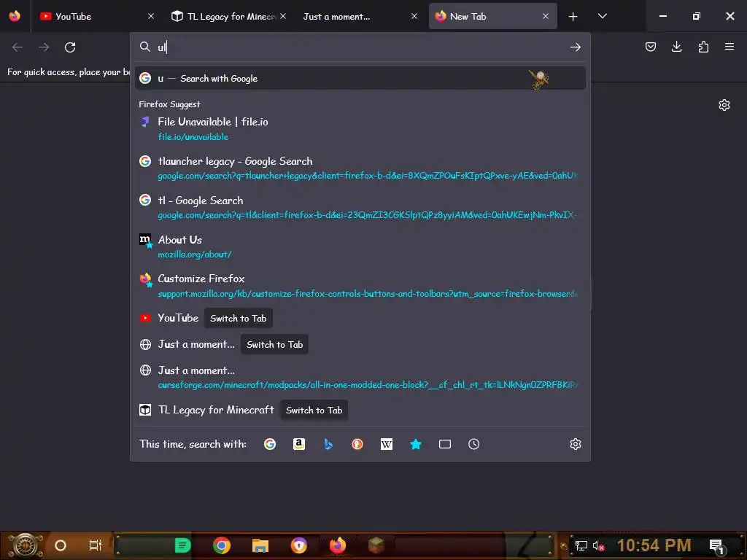747x560 pixels.
Task: Reload the current page
Action: tap(70, 47)
